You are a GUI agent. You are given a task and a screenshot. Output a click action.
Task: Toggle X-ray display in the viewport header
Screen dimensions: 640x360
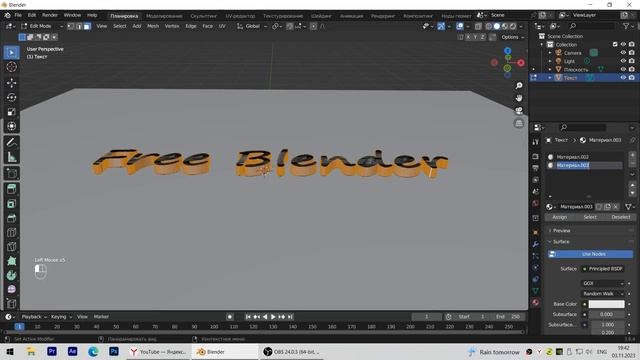[x=478, y=26]
